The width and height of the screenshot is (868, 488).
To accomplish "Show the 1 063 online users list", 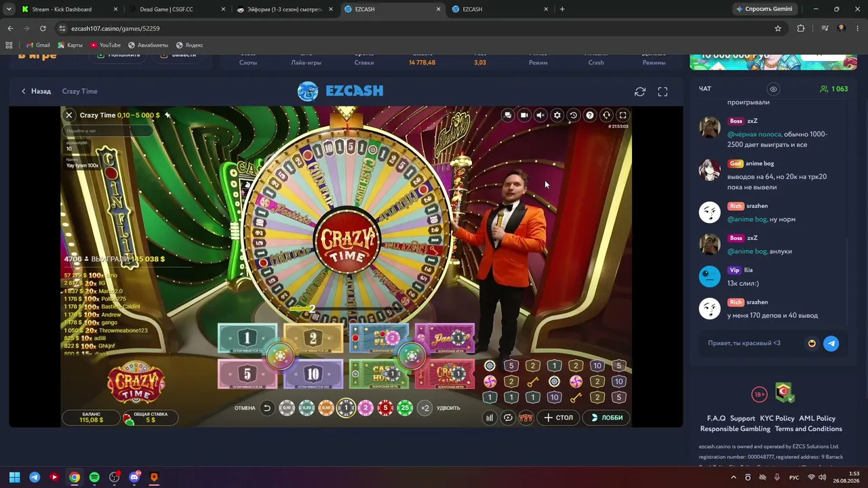I will click(x=833, y=89).
